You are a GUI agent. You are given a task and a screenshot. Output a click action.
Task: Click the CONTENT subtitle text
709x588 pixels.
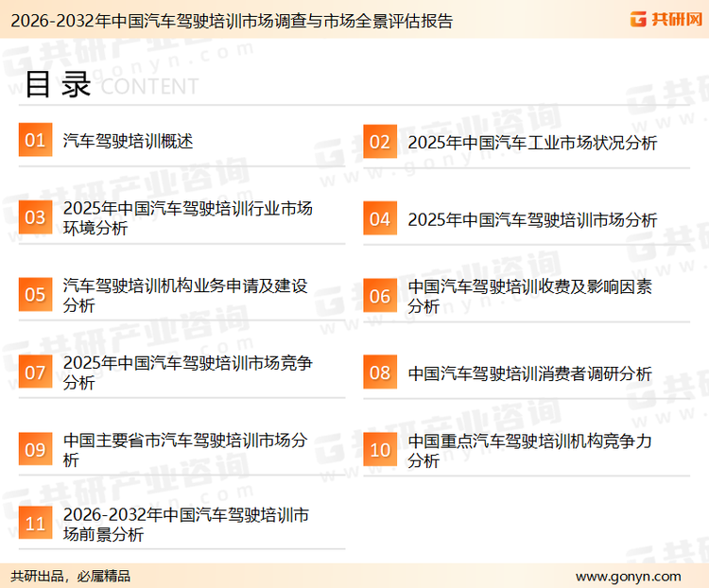tap(149, 86)
